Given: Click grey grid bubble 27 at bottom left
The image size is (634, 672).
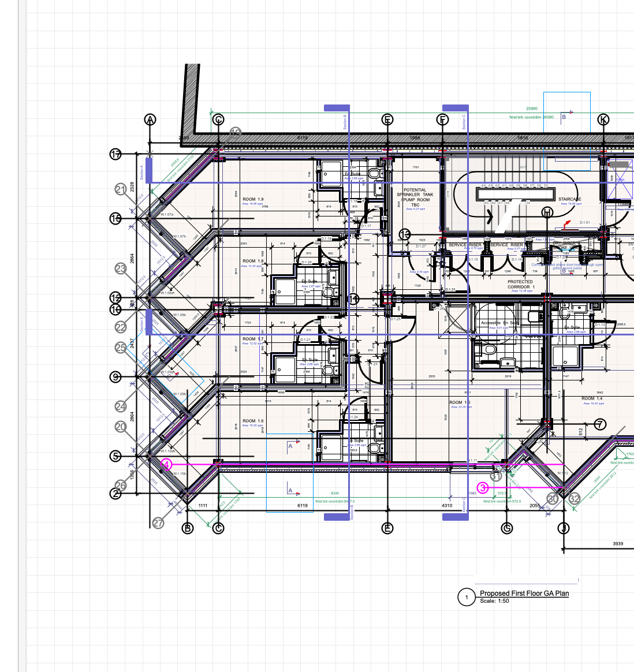Looking at the screenshot, I should pyautogui.click(x=158, y=523).
